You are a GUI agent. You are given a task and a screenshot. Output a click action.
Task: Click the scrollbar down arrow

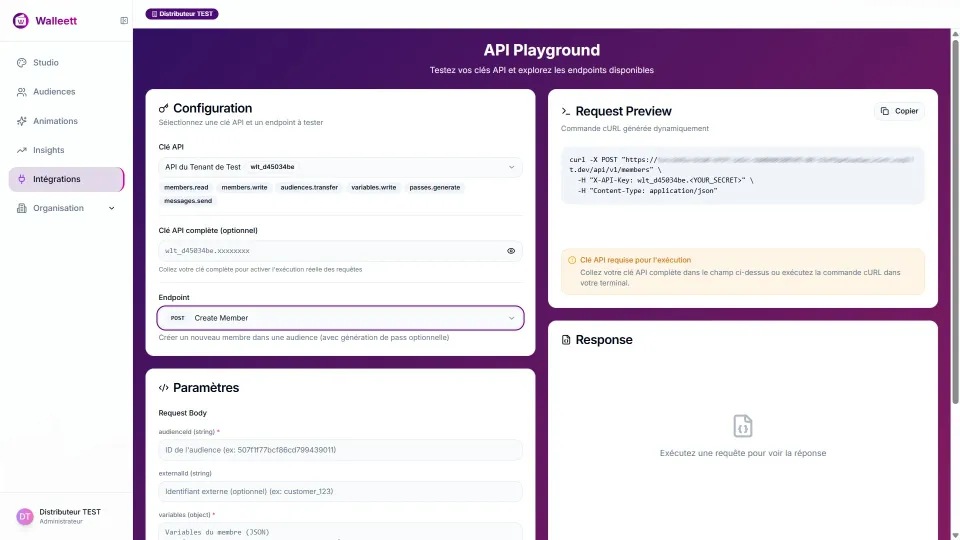tap(955, 535)
